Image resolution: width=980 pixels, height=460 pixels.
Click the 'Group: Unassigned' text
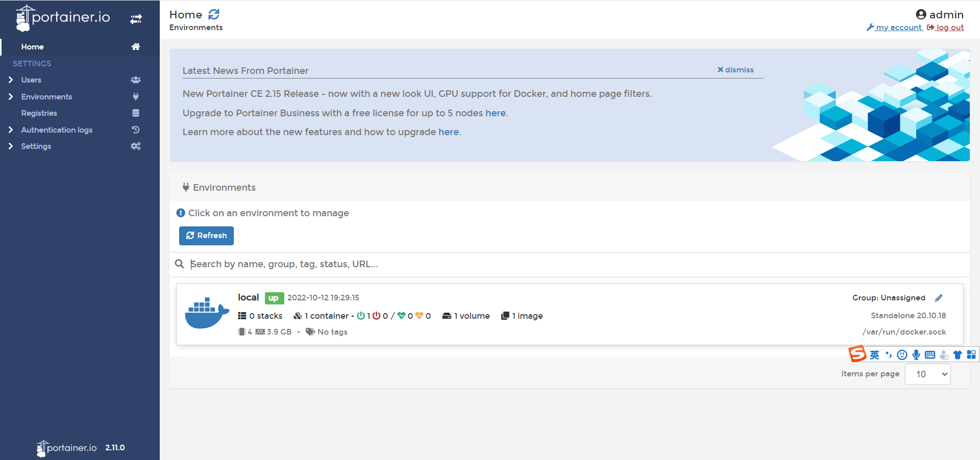pos(889,298)
